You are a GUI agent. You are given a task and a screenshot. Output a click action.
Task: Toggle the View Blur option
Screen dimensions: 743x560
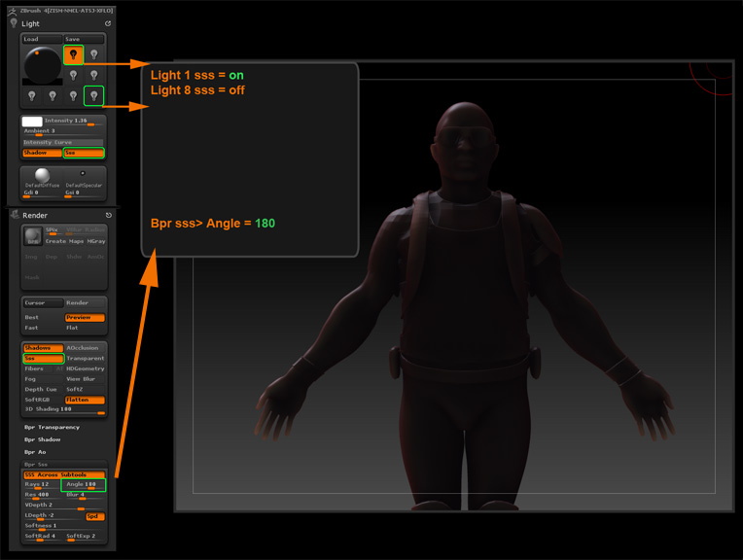point(85,379)
